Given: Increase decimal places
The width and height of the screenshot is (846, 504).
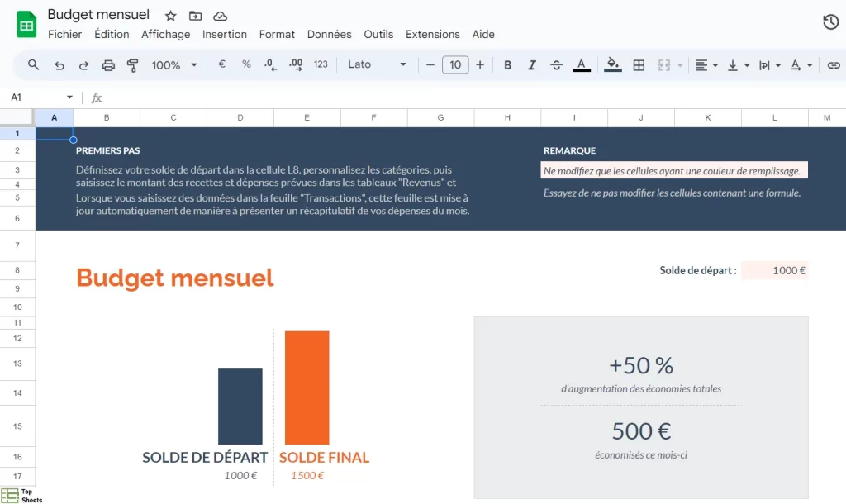Looking at the screenshot, I should point(296,64).
